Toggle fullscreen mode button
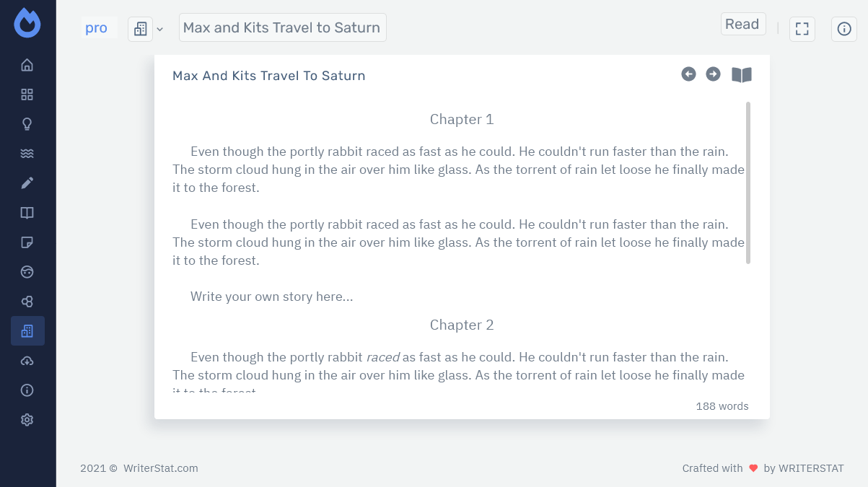Viewport: 868px width, 487px height. coord(802,29)
